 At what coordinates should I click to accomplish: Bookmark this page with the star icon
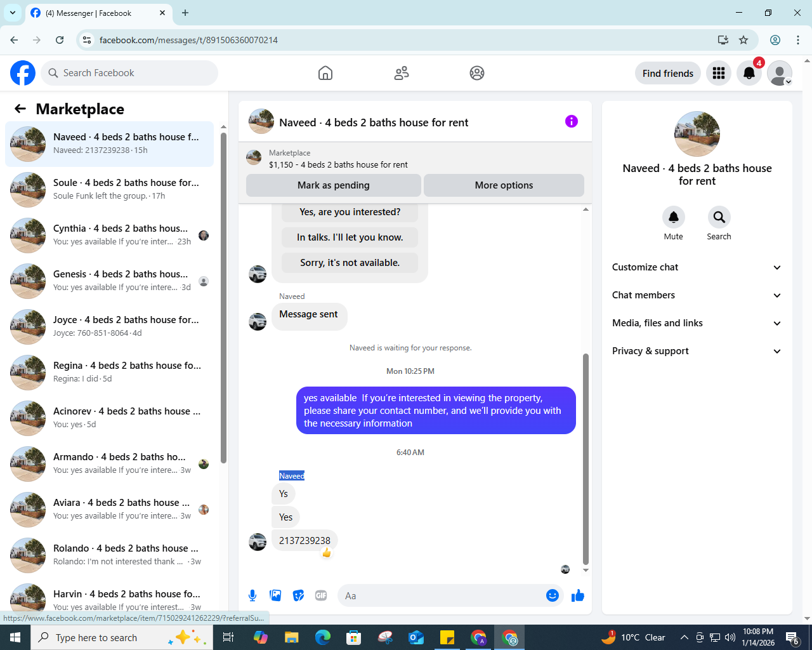tap(743, 40)
